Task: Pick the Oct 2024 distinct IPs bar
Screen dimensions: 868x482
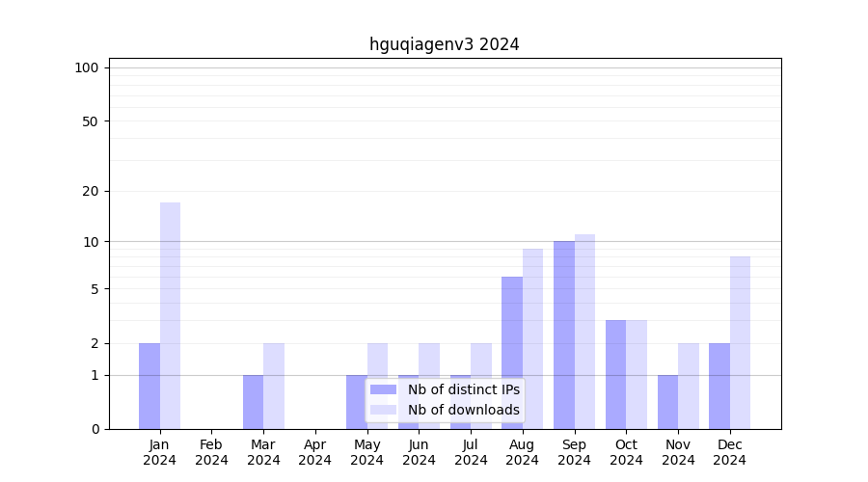Action: pyautogui.click(x=615, y=374)
